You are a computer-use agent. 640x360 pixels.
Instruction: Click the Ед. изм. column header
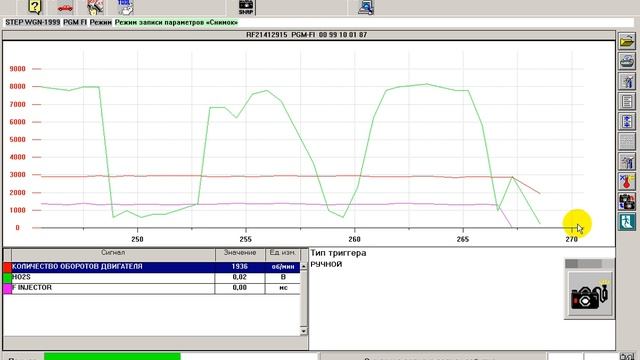pyautogui.click(x=282, y=253)
